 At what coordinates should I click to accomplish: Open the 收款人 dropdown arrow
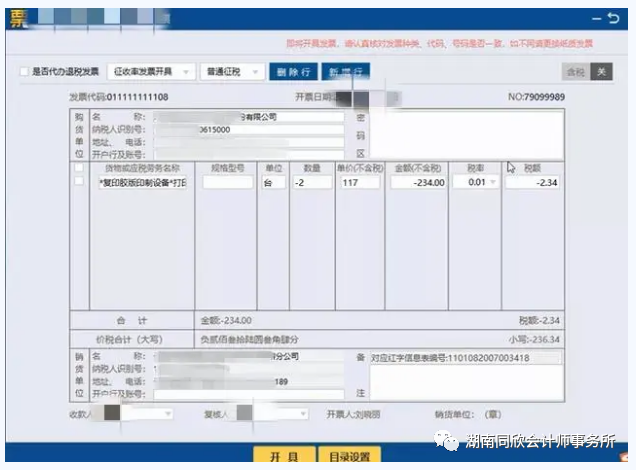pos(168,414)
